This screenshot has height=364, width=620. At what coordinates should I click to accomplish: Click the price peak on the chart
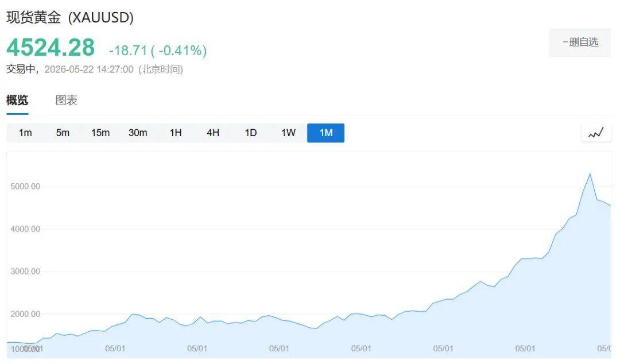pos(590,174)
